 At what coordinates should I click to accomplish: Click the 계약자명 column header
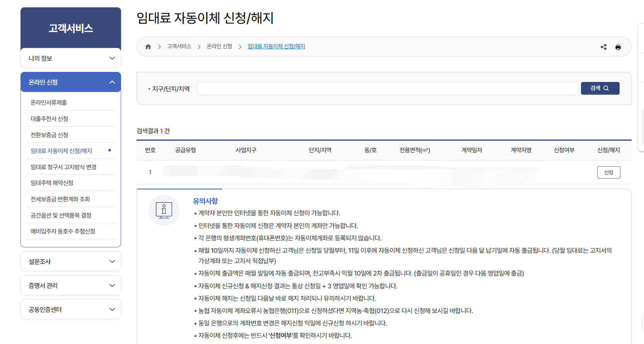[x=521, y=150]
